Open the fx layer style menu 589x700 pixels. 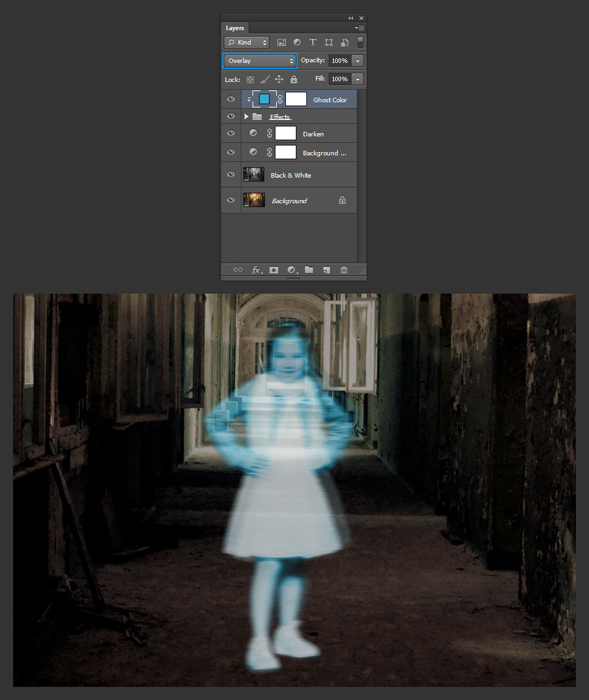[257, 269]
